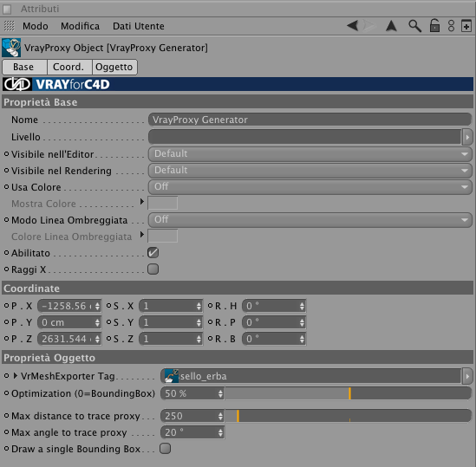Click the Max distance to trace proxy slider
The image size is (476, 467).
coord(348,416)
